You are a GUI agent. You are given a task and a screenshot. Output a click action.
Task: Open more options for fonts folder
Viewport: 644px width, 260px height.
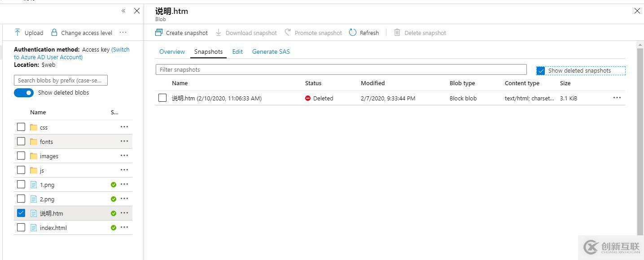click(124, 141)
